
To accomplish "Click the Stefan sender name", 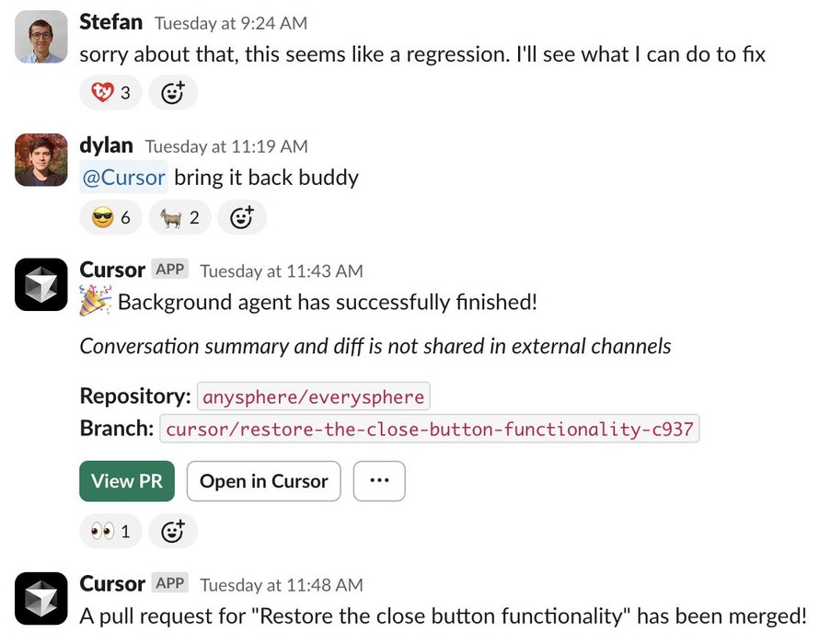I will [110, 22].
